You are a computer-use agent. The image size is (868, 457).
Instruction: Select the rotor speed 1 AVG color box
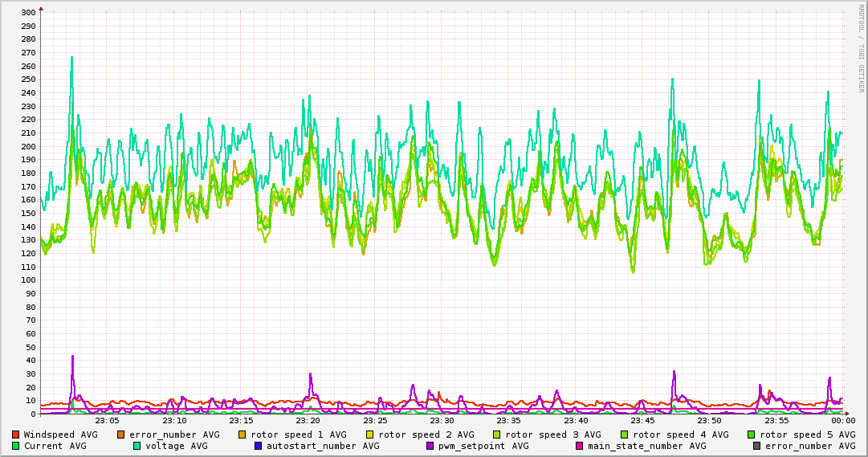click(243, 435)
